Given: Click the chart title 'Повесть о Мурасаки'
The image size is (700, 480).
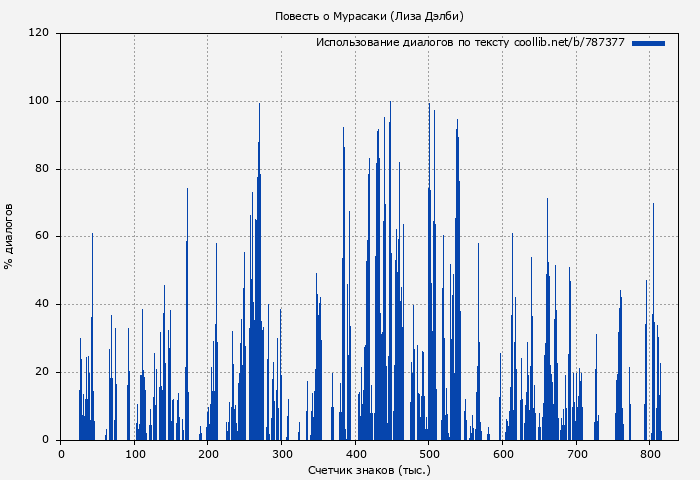Looking at the screenshot, I should (x=369, y=16).
